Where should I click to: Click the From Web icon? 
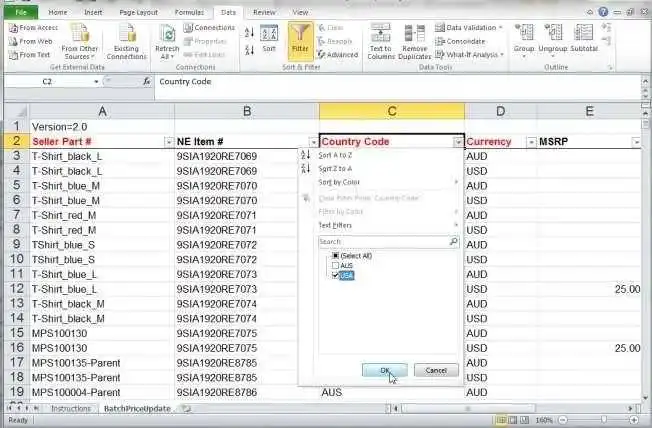13,41
